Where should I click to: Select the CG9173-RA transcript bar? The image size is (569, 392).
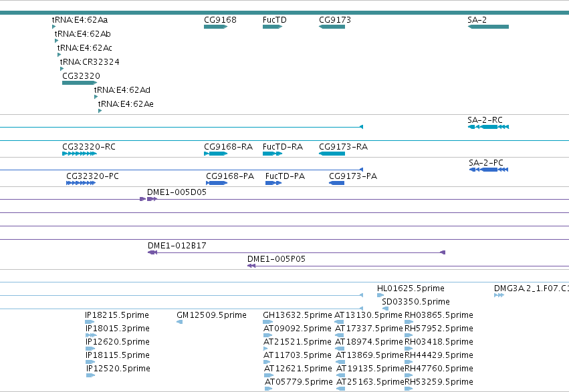tap(332, 154)
